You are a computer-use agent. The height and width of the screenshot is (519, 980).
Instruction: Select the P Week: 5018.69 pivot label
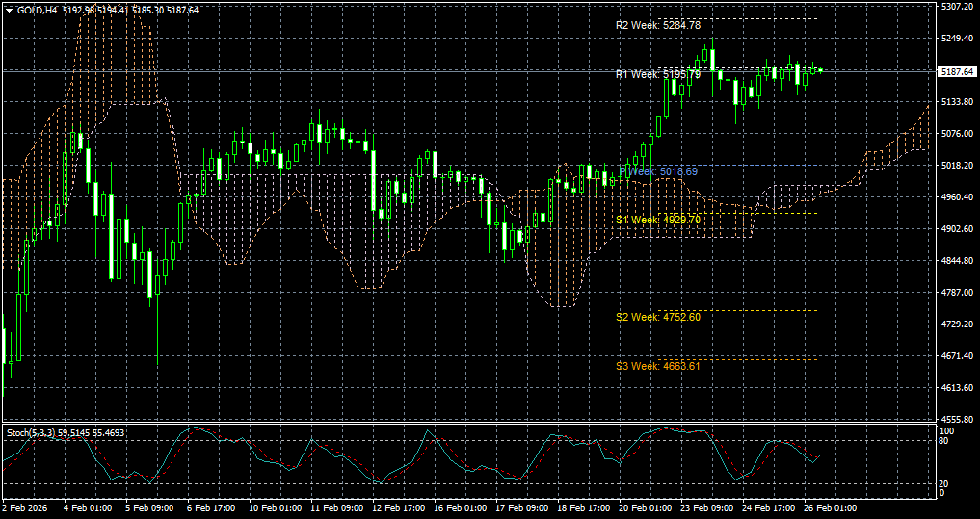pos(658,171)
